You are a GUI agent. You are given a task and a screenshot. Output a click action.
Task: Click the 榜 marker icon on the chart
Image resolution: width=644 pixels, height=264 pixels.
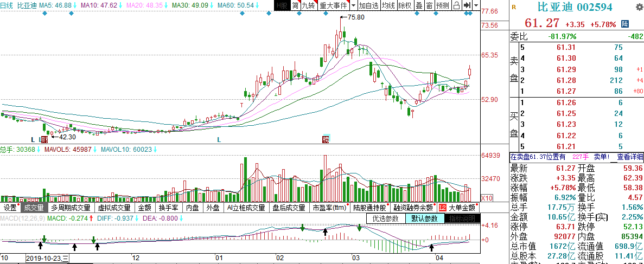pos(326,139)
